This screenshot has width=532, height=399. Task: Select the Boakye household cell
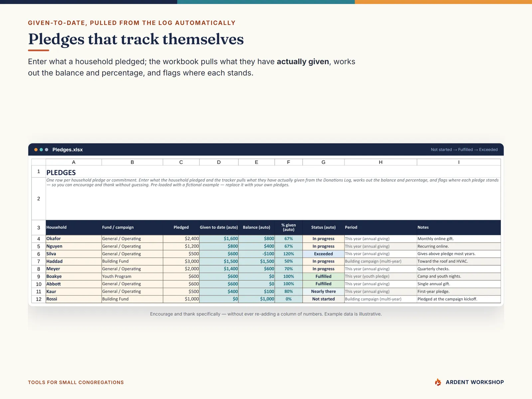73,276
